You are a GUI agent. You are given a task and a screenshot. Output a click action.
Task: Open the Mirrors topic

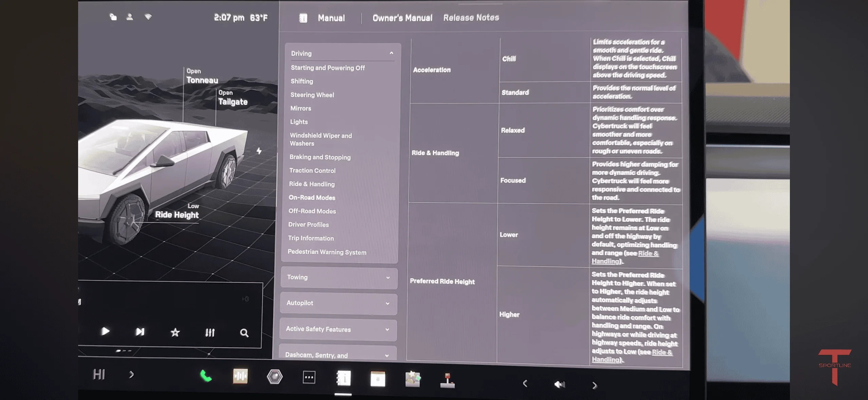(x=301, y=109)
